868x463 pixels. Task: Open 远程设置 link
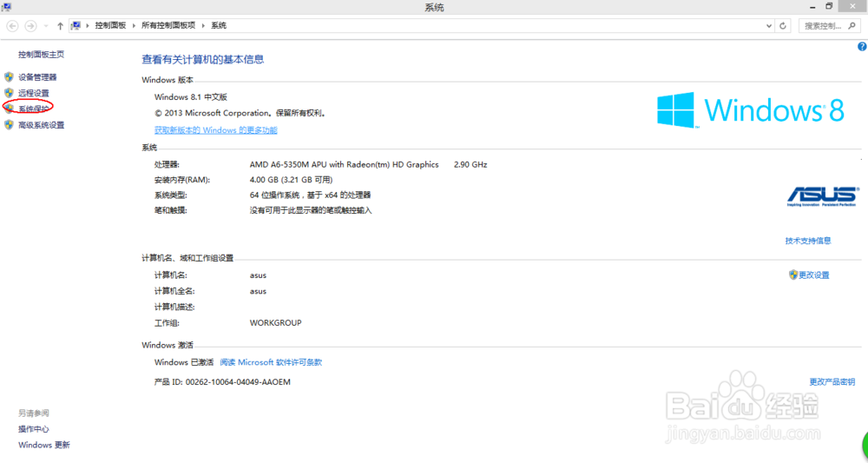[34, 93]
